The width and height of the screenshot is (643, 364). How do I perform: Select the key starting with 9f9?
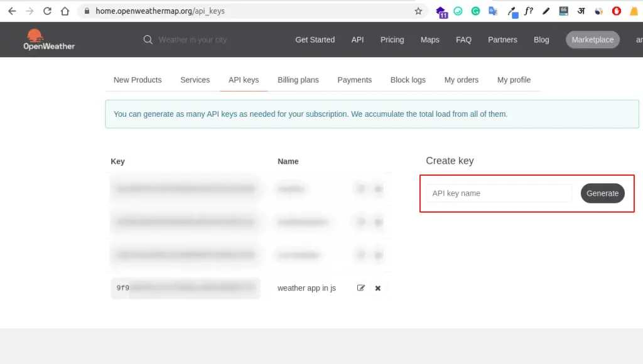pyautogui.click(x=185, y=288)
